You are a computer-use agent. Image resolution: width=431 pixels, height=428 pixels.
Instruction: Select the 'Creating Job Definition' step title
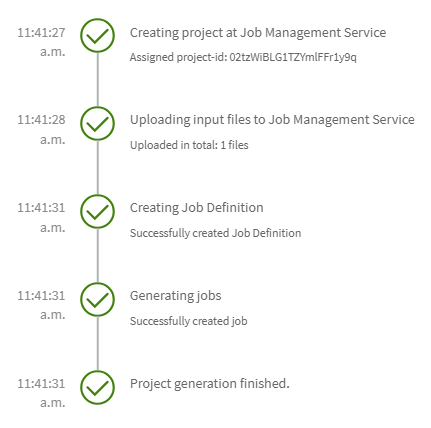[197, 208]
